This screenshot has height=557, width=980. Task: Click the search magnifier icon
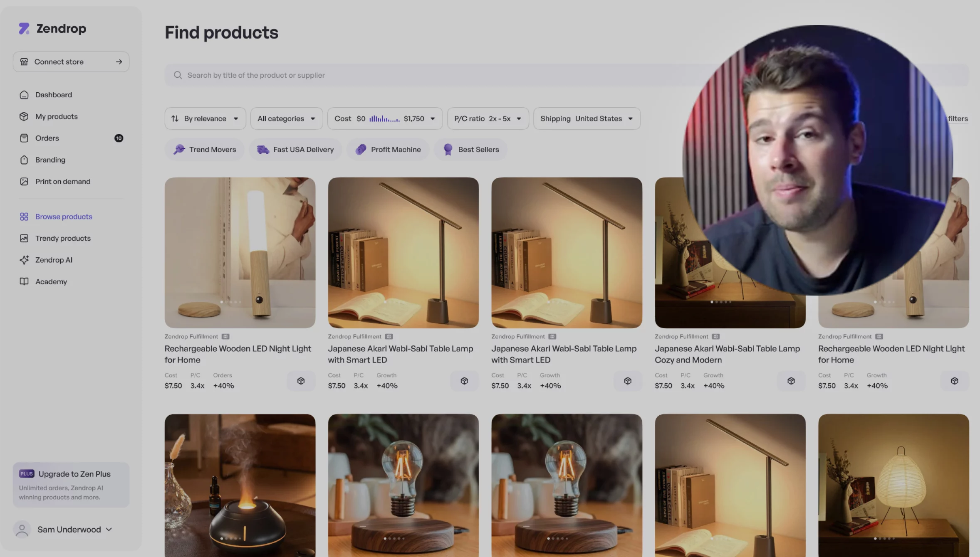click(178, 75)
